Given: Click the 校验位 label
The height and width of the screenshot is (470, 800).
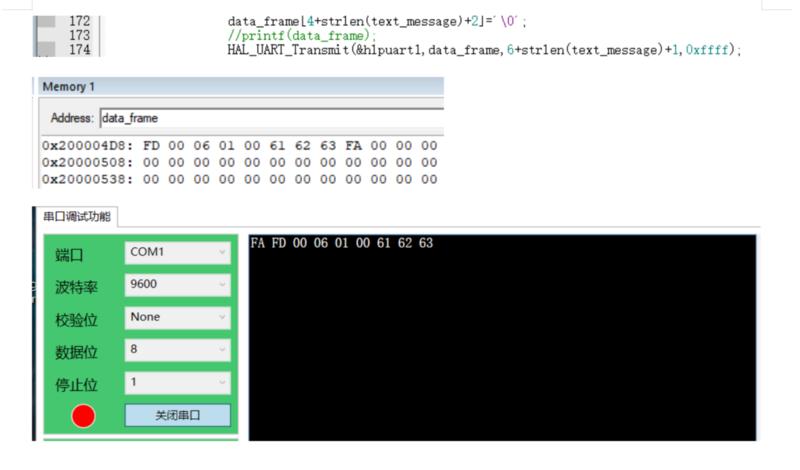Looking at the screenshot, I should pyautogui.click(x=76, y=320).
